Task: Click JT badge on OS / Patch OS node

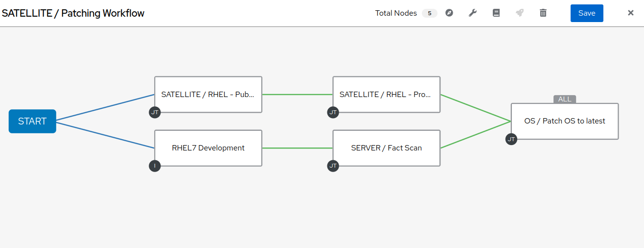Action: (x=511, y=139)
